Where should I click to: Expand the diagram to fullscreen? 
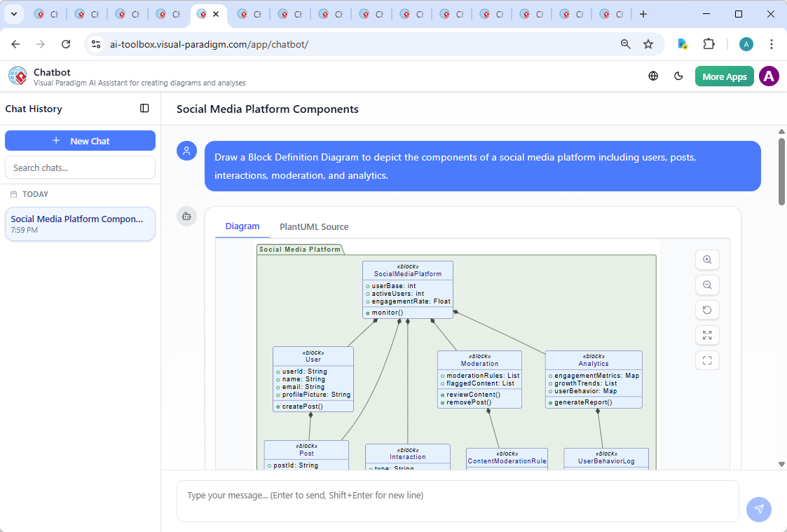click(707, 335)
